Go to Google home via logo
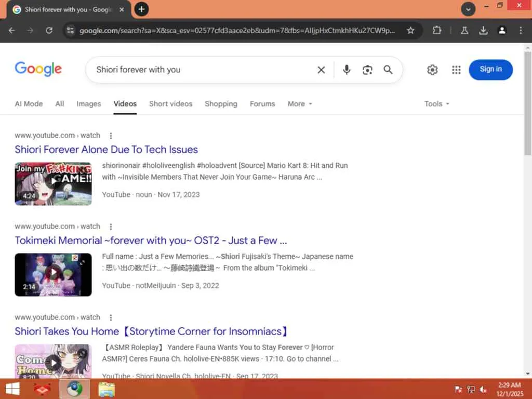This screenshot has height=399, width=532. point(38,69)
